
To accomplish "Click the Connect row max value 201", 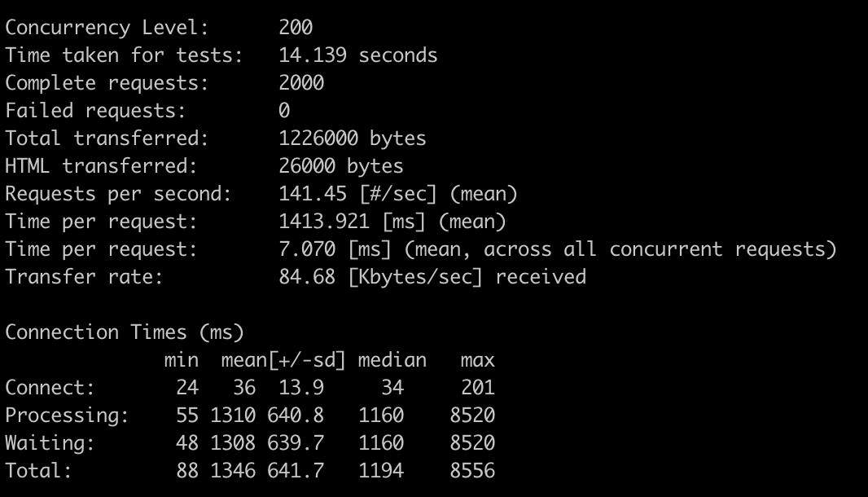I will coord(477,388).
